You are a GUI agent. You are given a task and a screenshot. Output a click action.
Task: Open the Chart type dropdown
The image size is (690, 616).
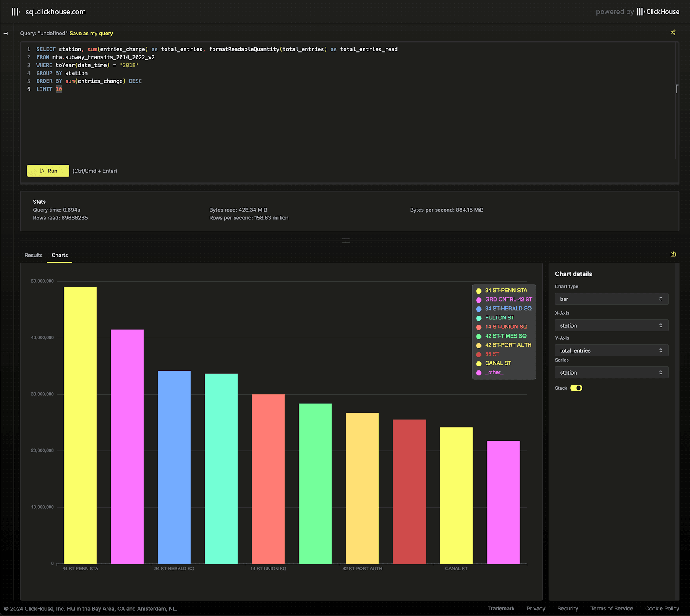[x=611, y=299]
